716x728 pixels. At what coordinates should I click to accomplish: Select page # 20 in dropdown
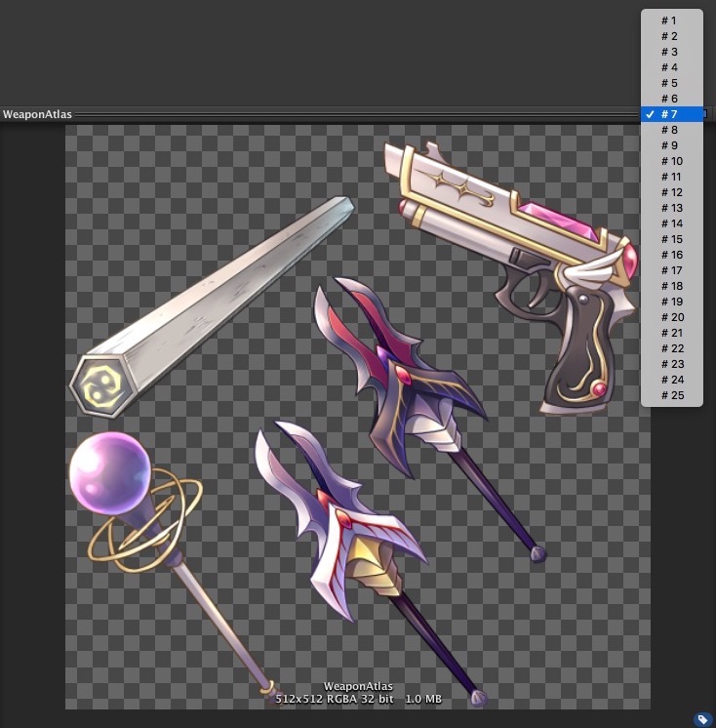pos(671,317)
